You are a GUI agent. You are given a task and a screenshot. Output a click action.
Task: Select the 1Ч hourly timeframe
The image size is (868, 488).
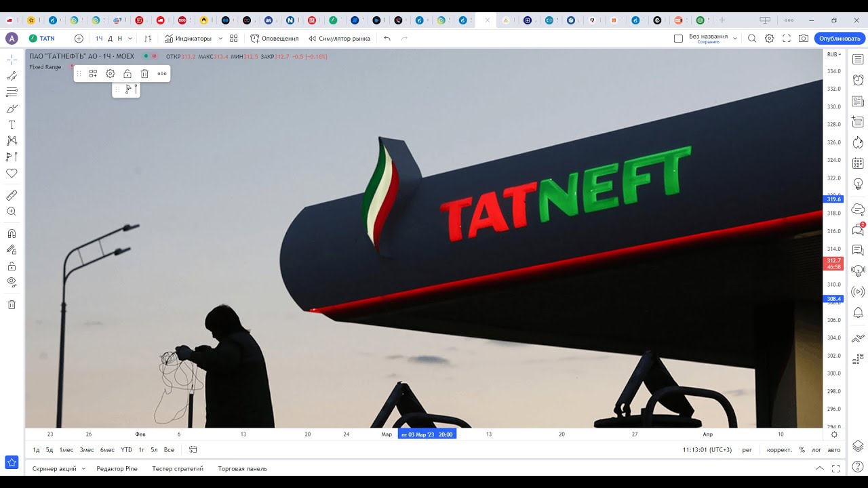[x=99, y=39]
